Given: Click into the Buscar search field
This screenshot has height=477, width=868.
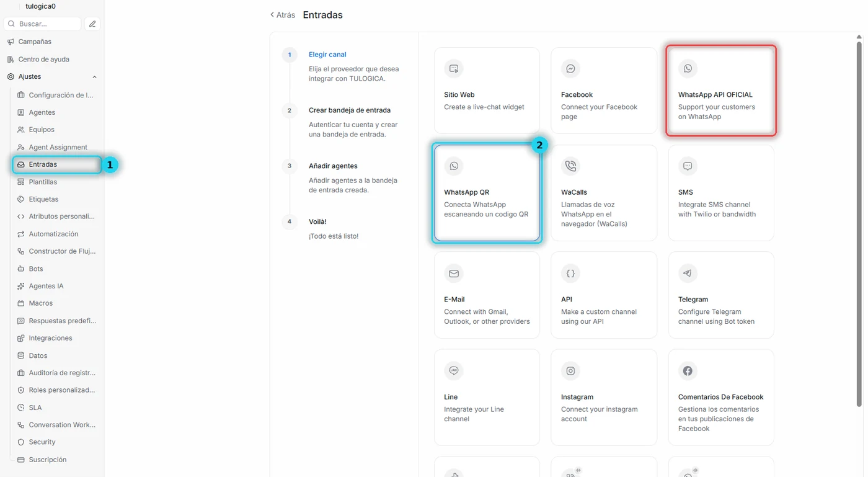Looking at the screenshot, I should [42, 24].
